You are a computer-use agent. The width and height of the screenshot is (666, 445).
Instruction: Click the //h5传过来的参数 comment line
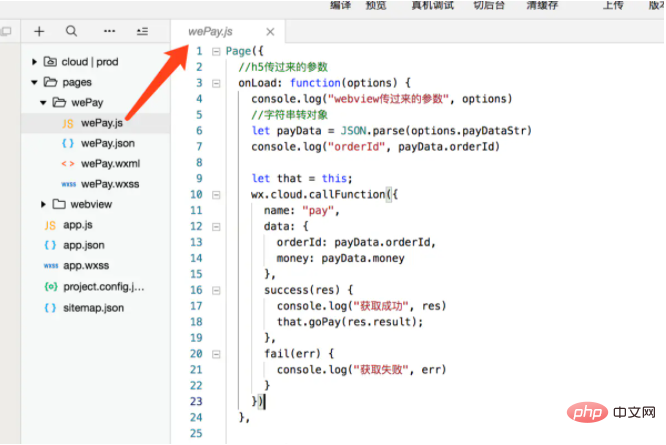[x=283, y=67]
